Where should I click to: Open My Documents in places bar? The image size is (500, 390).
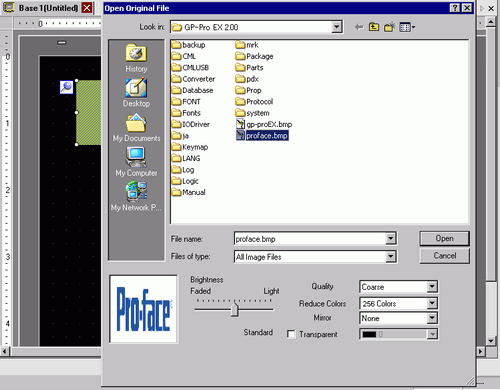point(136,128)
